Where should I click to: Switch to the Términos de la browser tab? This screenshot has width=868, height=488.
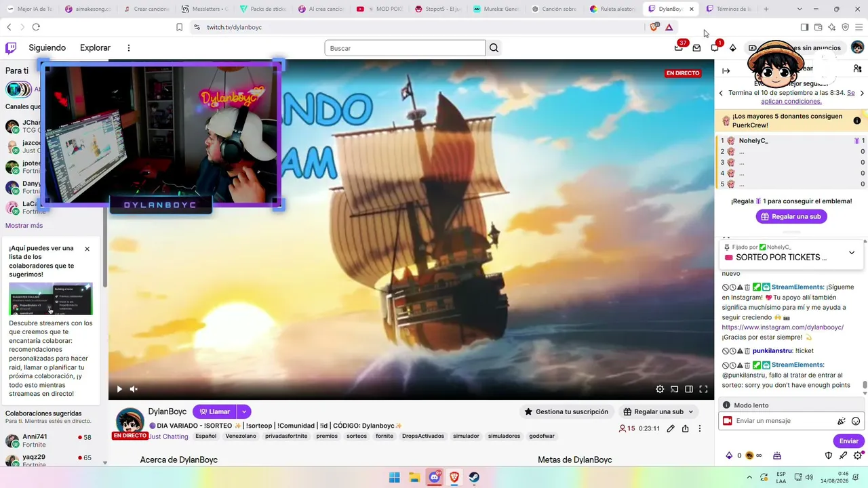coord(730,9)
